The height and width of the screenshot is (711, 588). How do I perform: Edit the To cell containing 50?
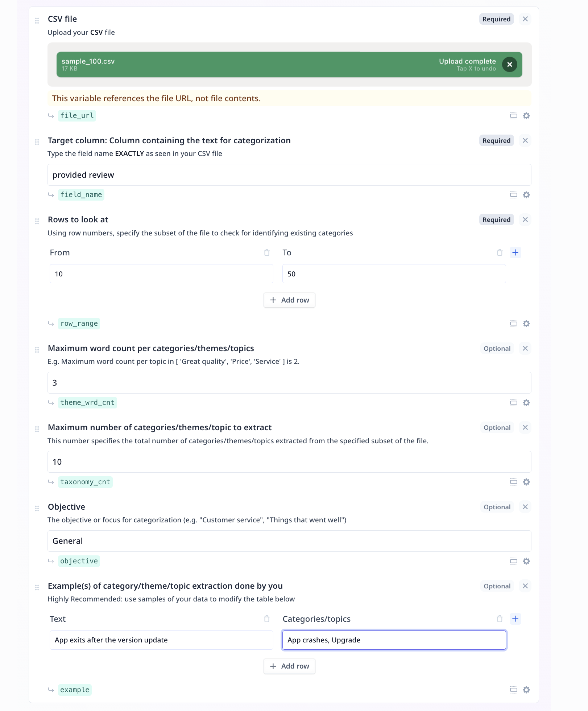pyautogui.click(x=394, y=274)
